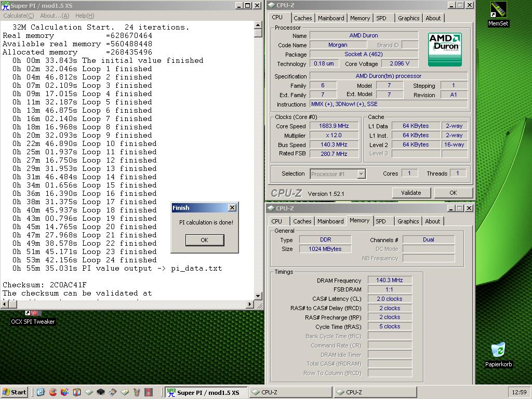The height and width of the screenshot is (399, 532).
Task: Open the About...(A) menu in Super PI
Action: point(55,16)
